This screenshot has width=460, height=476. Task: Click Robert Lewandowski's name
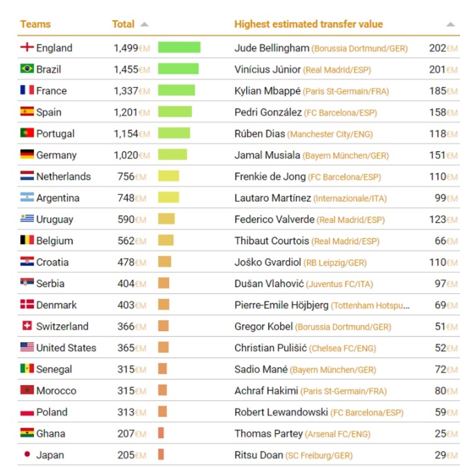click(x=281, y=412)
